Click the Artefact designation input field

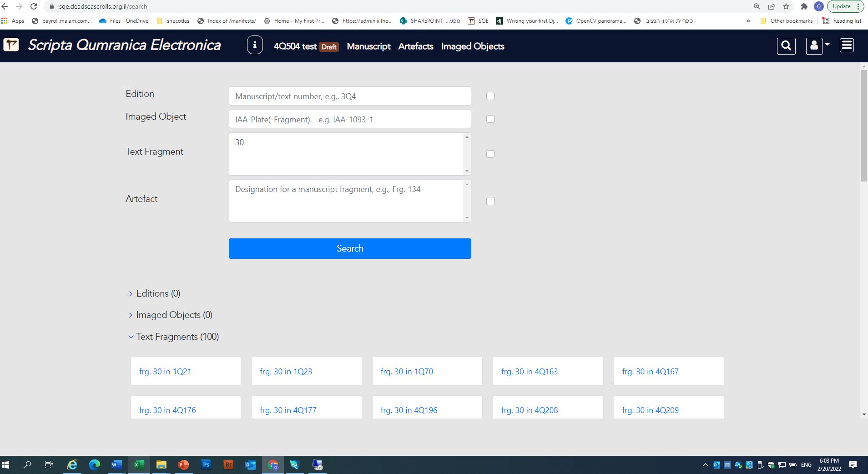click(349, 201)
